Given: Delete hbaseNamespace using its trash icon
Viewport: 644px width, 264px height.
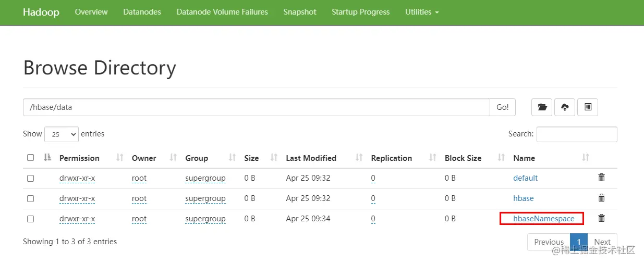Looking at the screenshot, I should pos(601,218).
